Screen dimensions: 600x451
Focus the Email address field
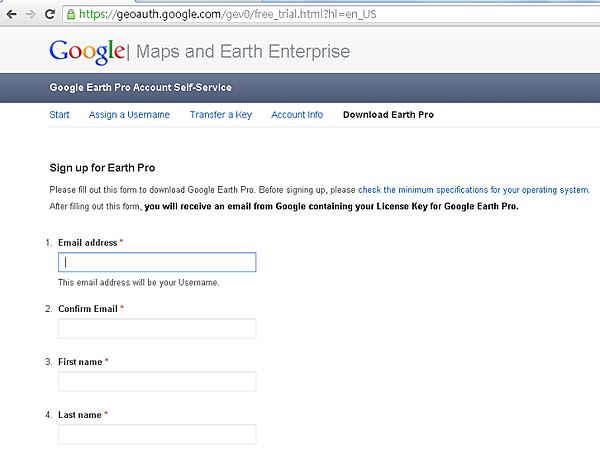[157, 262]
